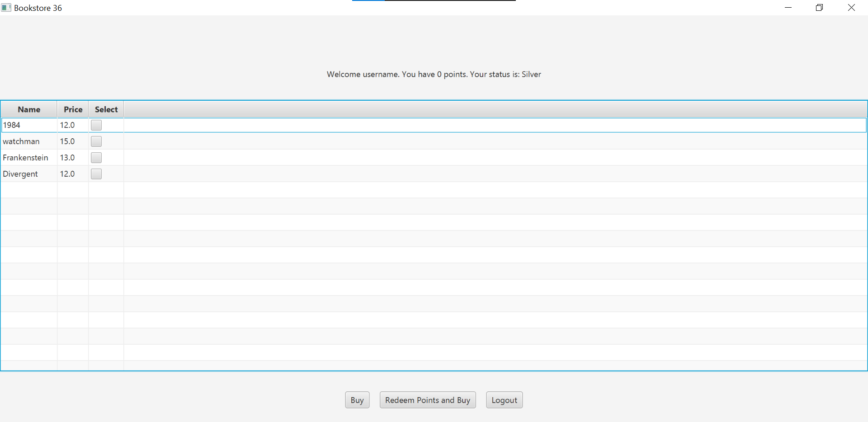Enable the Divergent book checkbox
The image size is (868, 422).
click(96, 174)
